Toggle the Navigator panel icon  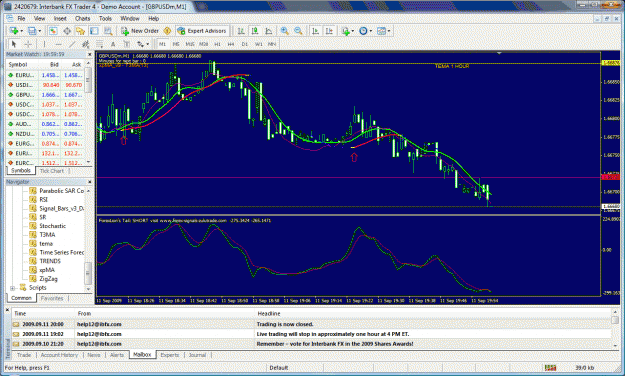point(81,31)
